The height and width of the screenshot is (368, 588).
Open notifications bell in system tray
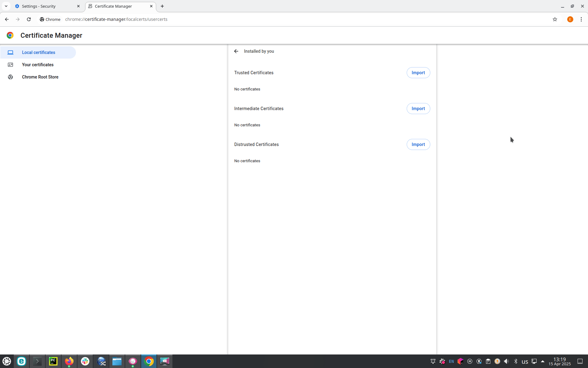pyautogui.click(x=433, y=361)
